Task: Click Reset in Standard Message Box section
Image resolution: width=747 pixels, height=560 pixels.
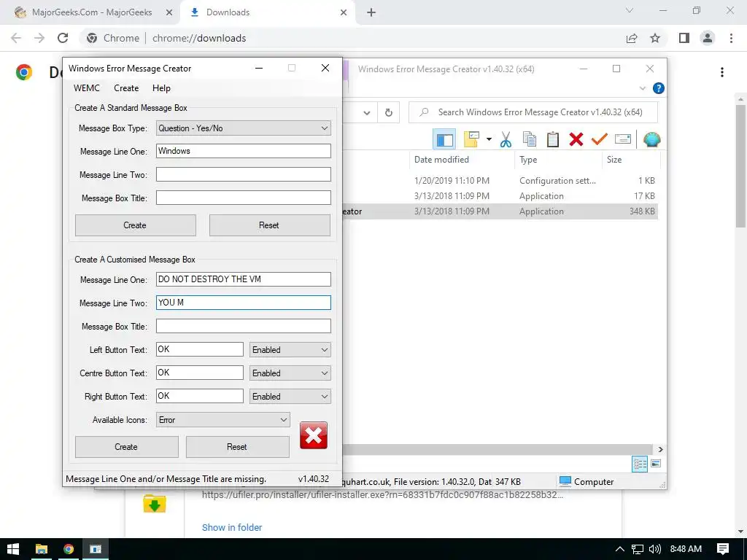Action: point(270,225)
